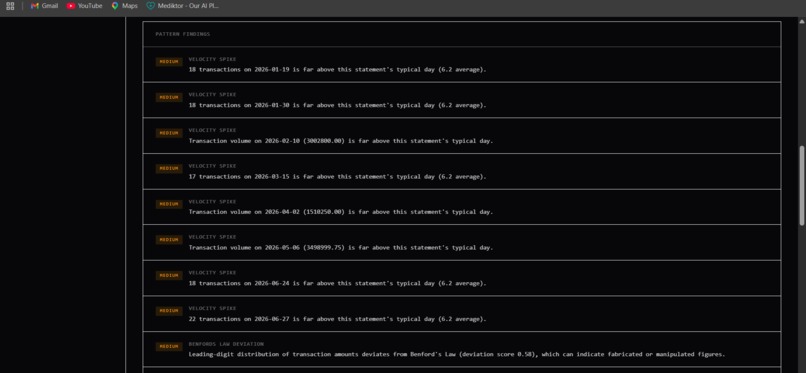Open the Maps bookmark
Image resolution: width=806 pixels, height=373 pixels.
coord(124,6)
